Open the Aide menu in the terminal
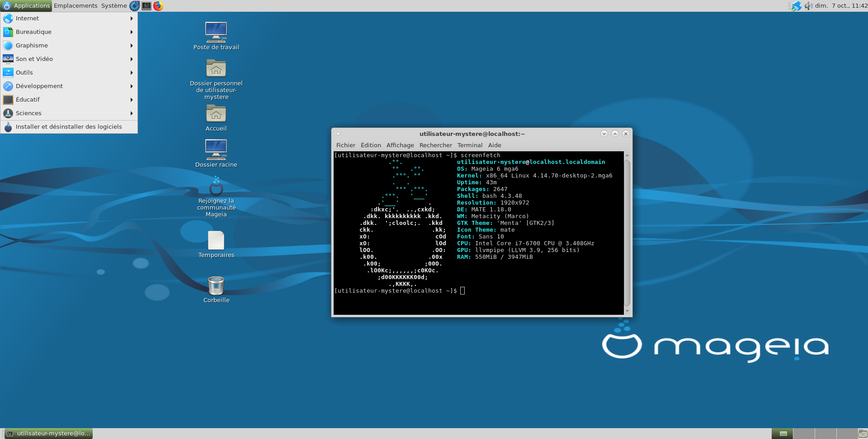868x439 pixels. click(x=495, y=145)
